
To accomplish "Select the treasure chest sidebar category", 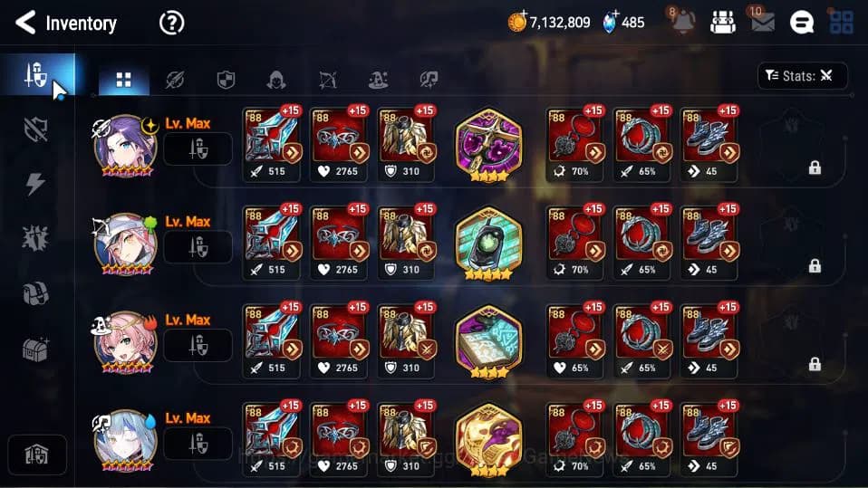I will point(35,349).
